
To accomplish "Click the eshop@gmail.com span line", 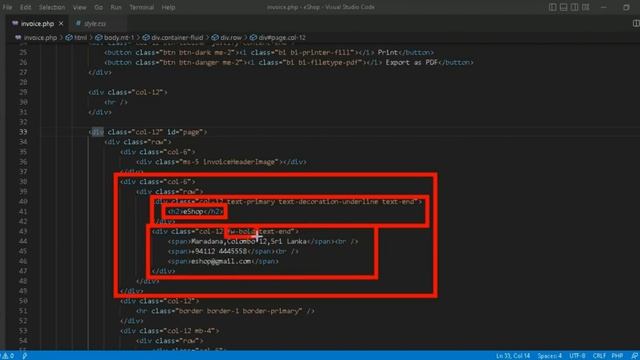I will pyautogui.click(x=223, y=261).
